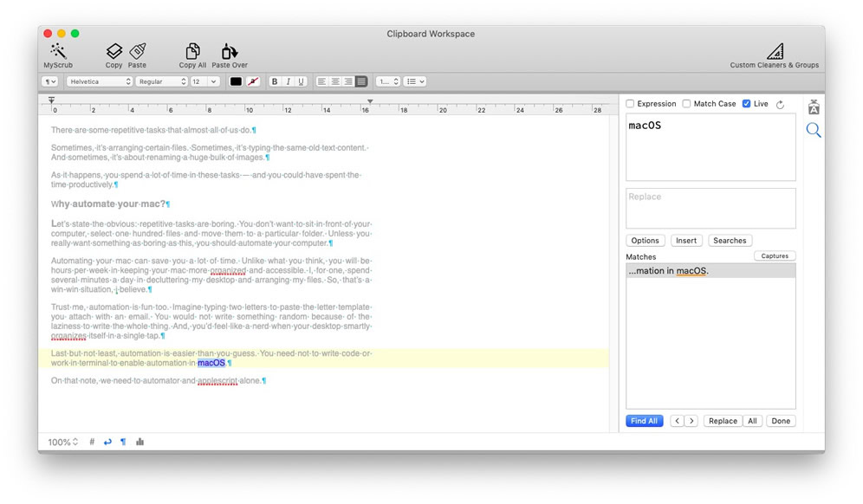The width and height of the screenshot is (863, 504).
Task: Enable the Expression checkbox
Action: (x=630, y=103)
